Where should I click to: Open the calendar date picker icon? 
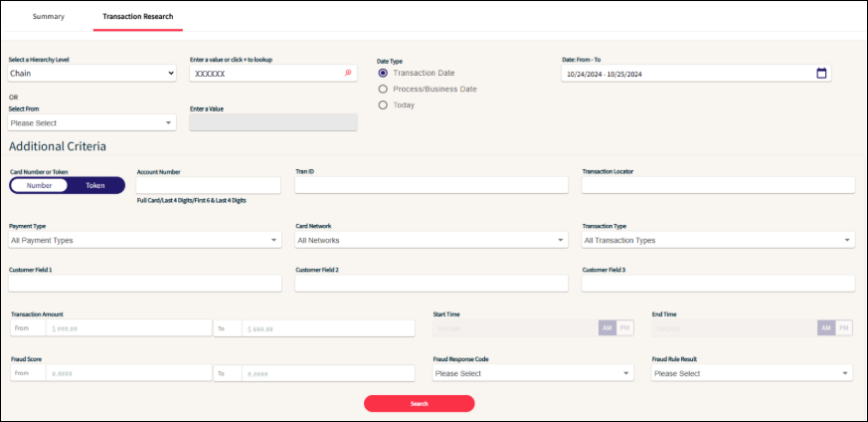(x=821, y=74)
